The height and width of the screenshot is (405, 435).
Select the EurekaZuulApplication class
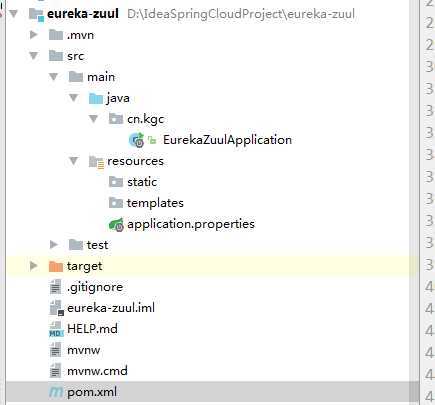click(x=227, y=140)
